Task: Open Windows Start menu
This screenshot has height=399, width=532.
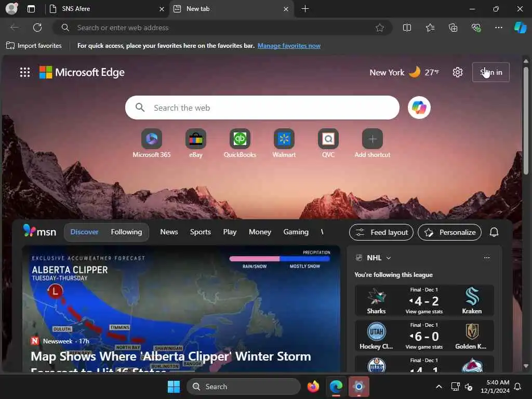Action: [x=174, y=387]
